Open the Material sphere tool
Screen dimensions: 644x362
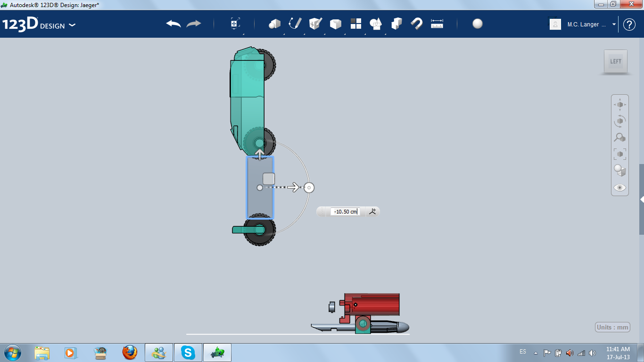pyautogui.click(x=478, y=24)
